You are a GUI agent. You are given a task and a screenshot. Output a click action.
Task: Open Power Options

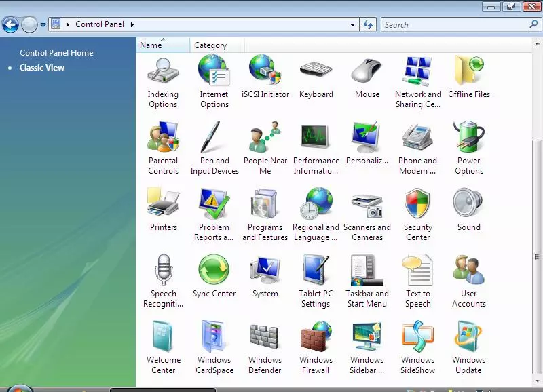(x=469, y=149)
